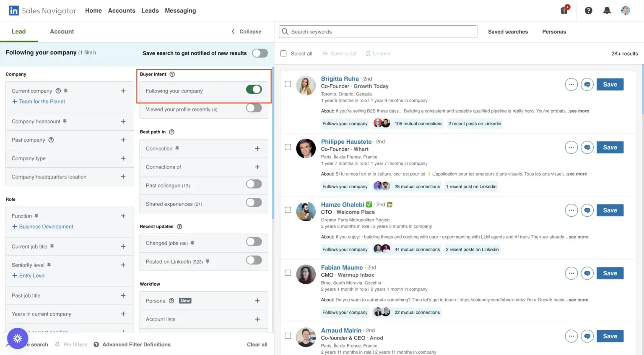
Task: Enable Past colleague toggle
Action: (x=254, y=184)
